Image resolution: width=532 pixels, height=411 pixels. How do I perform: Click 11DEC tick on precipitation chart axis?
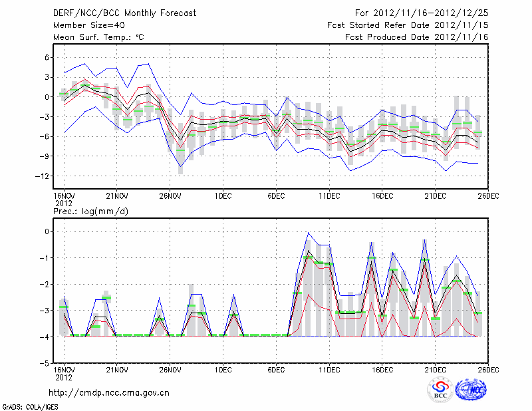329,370
